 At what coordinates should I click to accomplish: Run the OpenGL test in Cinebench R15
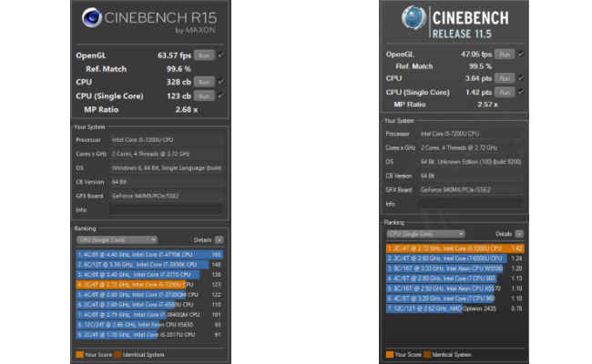204,56
